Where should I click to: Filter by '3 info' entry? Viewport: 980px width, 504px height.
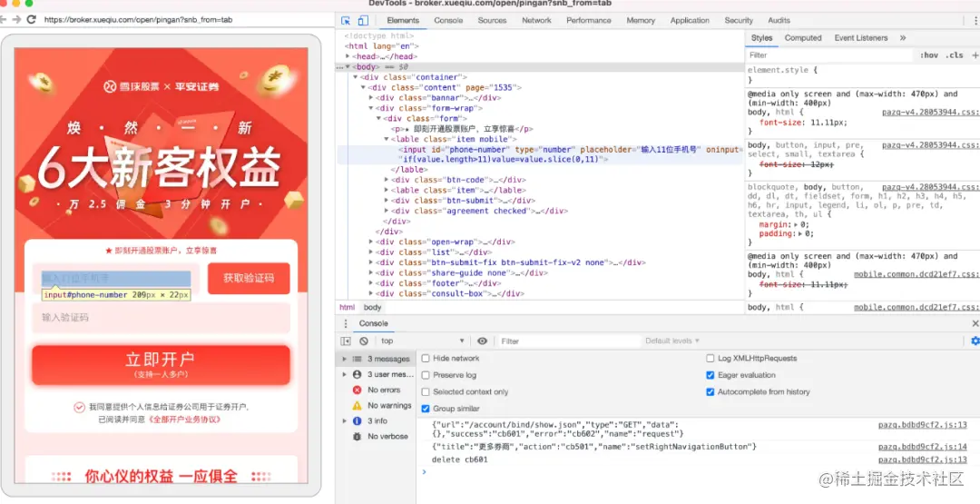377,420
